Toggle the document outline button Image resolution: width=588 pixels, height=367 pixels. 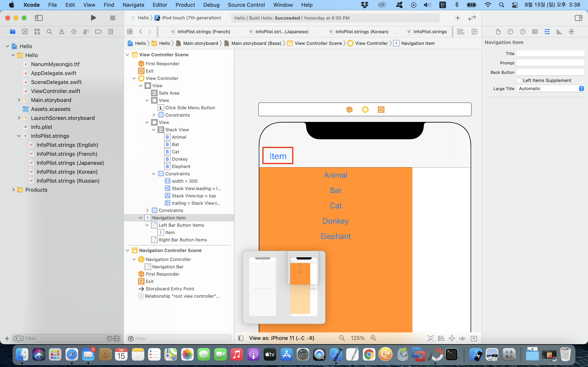[x=241, y=338]
